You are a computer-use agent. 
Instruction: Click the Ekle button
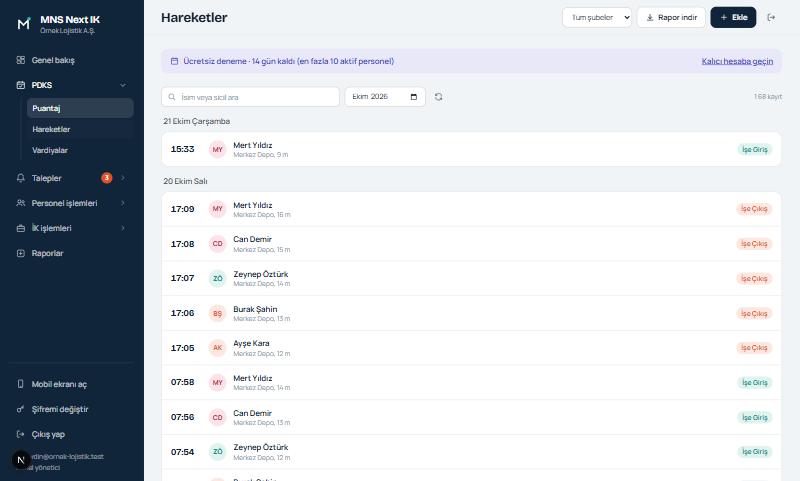[x=733, y=17]
